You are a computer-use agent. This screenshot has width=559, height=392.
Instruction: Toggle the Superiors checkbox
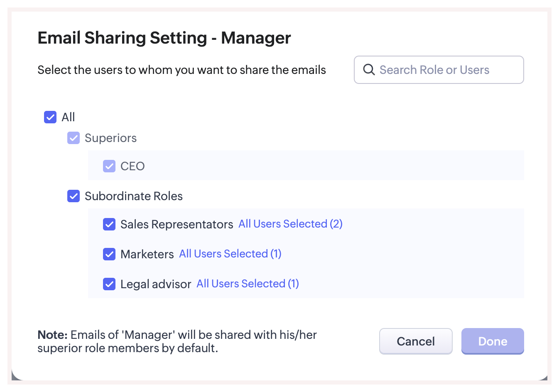pyautogui.click(x=74, y=138)
